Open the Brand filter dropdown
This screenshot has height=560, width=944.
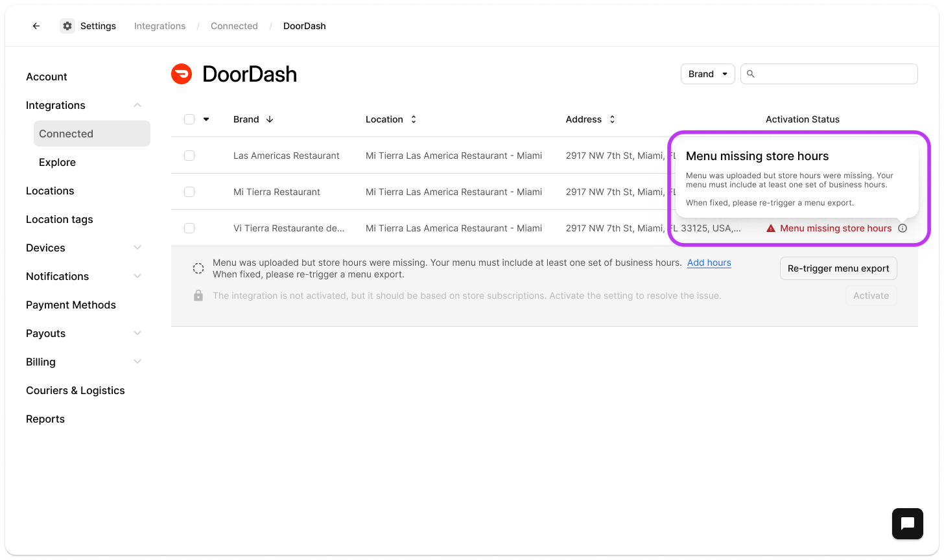tap(707, 74)
